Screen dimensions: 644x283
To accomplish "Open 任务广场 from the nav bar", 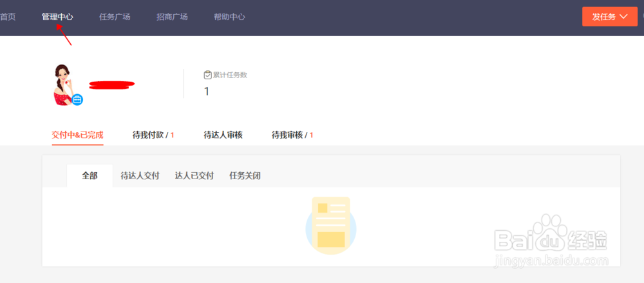I will tap(115, 17).
